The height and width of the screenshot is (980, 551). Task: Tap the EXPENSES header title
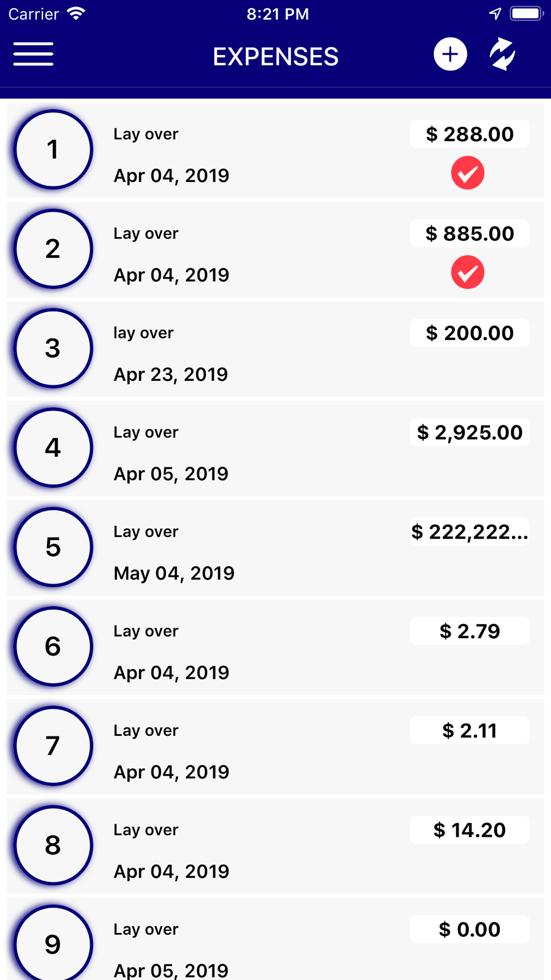[x=275, y=57]
